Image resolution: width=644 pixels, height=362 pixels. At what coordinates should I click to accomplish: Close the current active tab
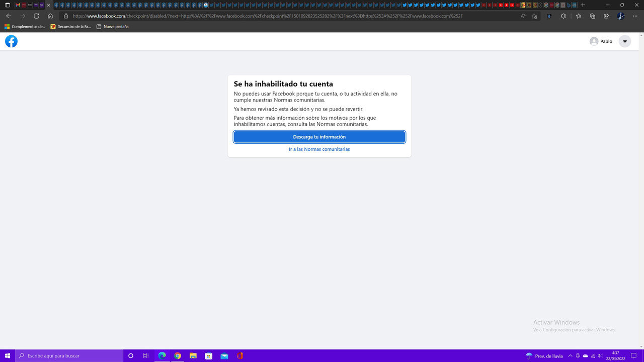pos(48,5)
